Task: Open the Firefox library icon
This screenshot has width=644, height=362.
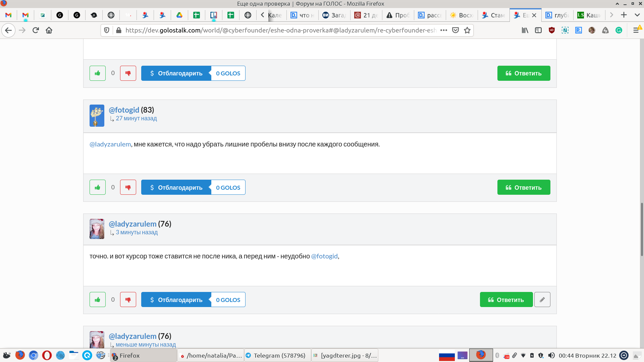Action: [x=525, y=30]
